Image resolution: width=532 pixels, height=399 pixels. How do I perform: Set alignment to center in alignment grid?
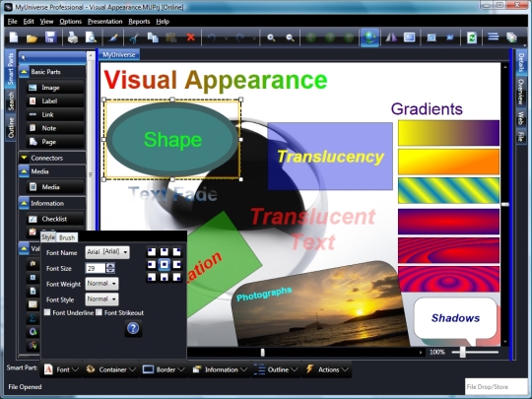[165, 264]
